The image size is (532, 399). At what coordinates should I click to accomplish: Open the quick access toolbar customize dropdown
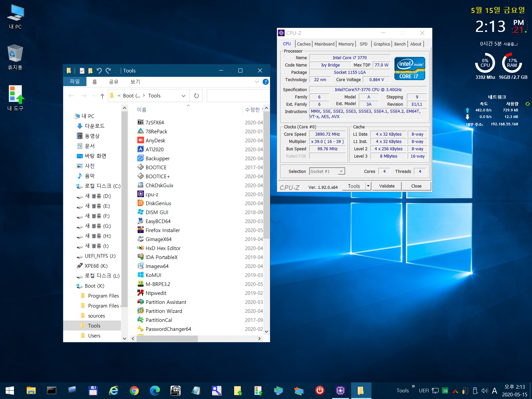[x=115, y=71]
